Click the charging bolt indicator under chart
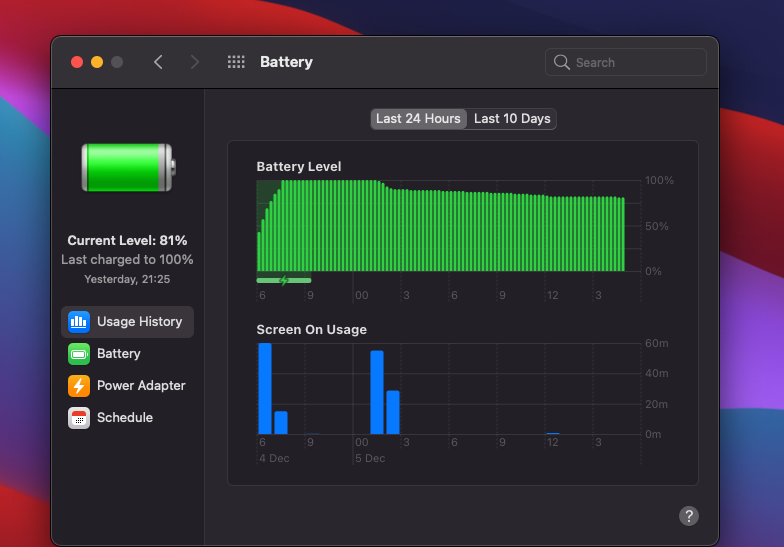The height and width of the screenshot is (547, 784). (284, 280)
